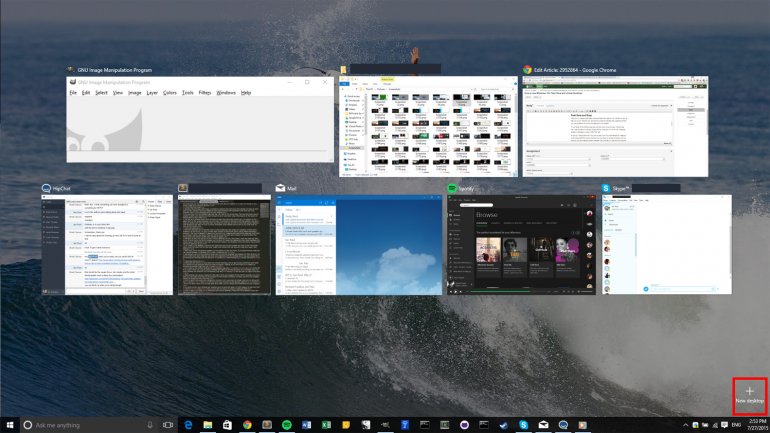This screenshot has width=770, height=433.
Task: Click the Mail title label above its thumbnail
Action: click(292, 189)
